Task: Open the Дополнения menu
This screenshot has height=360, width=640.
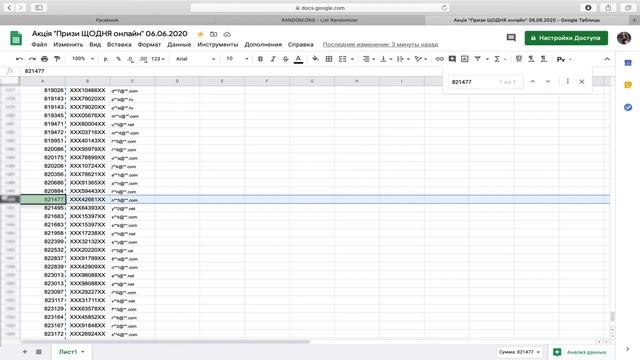Action: coord(263,44)
